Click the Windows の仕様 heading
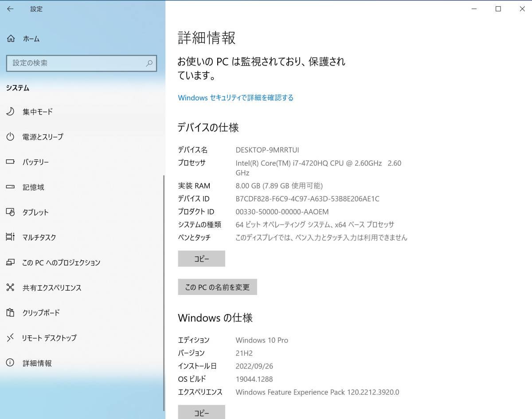The height and width of the screenshot is (419, 532). [215, 318]
